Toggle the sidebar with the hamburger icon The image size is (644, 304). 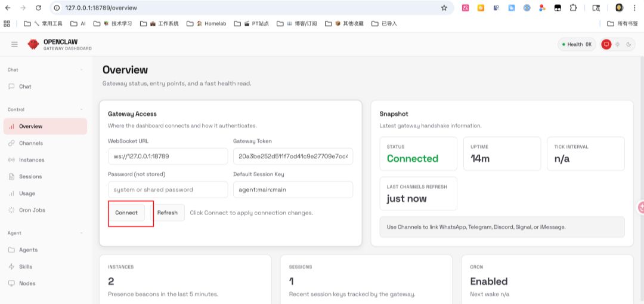[x=14, y=44]
